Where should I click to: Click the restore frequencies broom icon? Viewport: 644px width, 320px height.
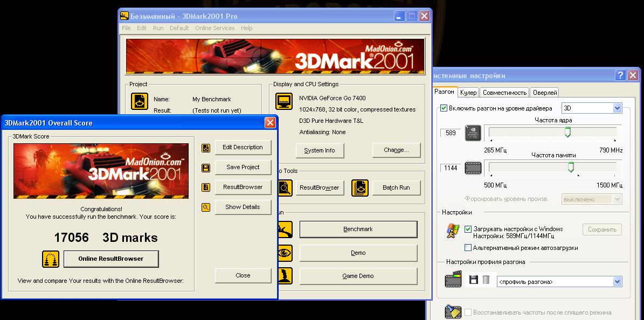[x=453, y=312]
